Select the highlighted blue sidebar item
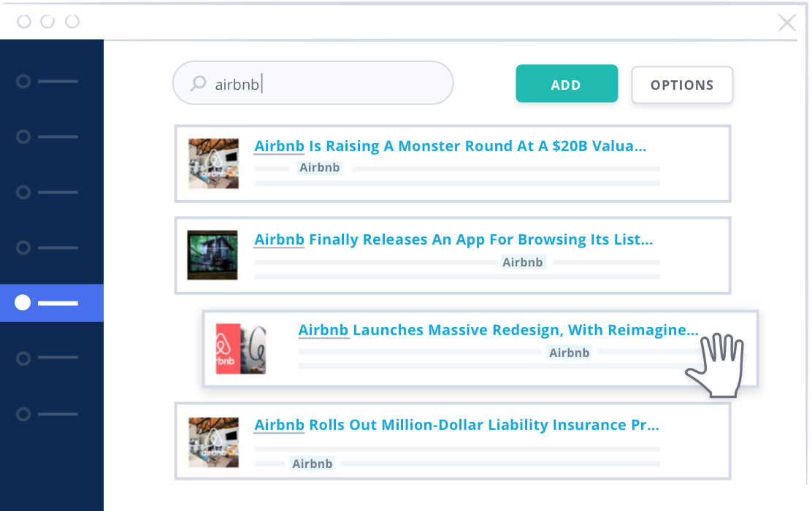The height and width of the screenshot is (511, 812). pos(52,303)
